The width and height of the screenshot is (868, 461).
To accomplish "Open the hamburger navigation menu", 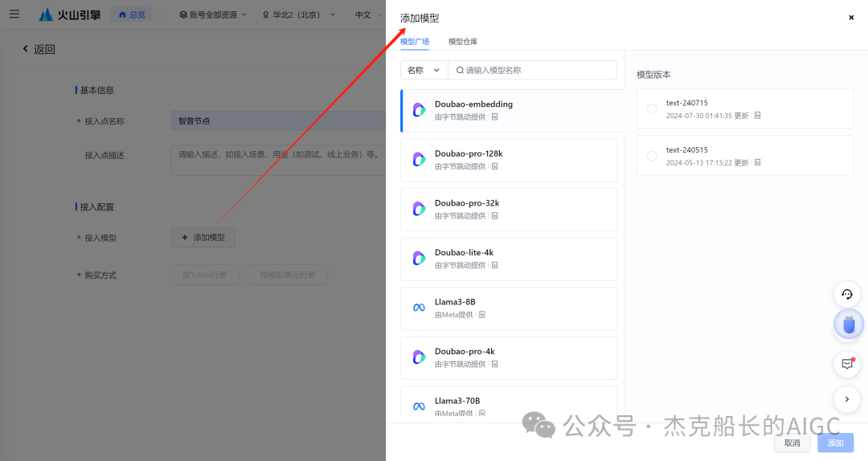I will point(14,14).
